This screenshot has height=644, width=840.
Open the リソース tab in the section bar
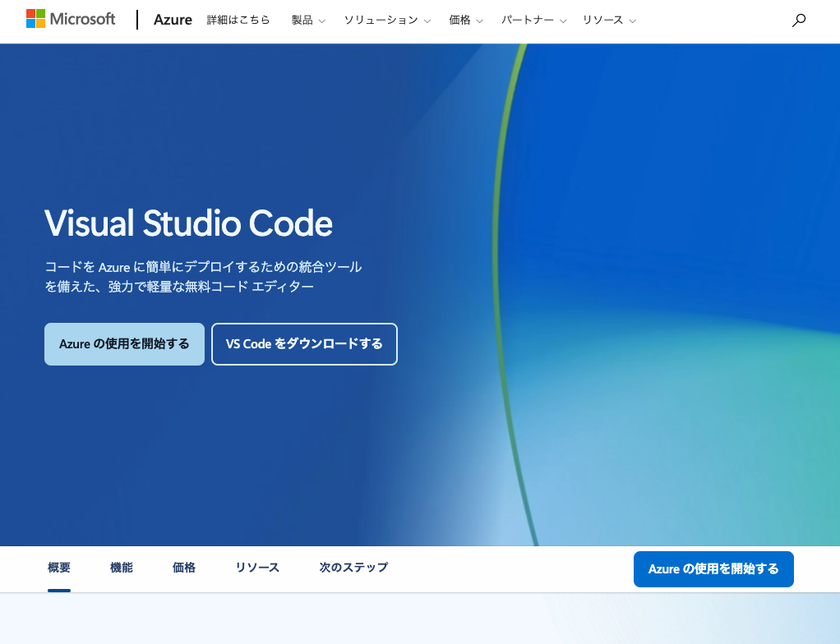(x=257, y=568)
